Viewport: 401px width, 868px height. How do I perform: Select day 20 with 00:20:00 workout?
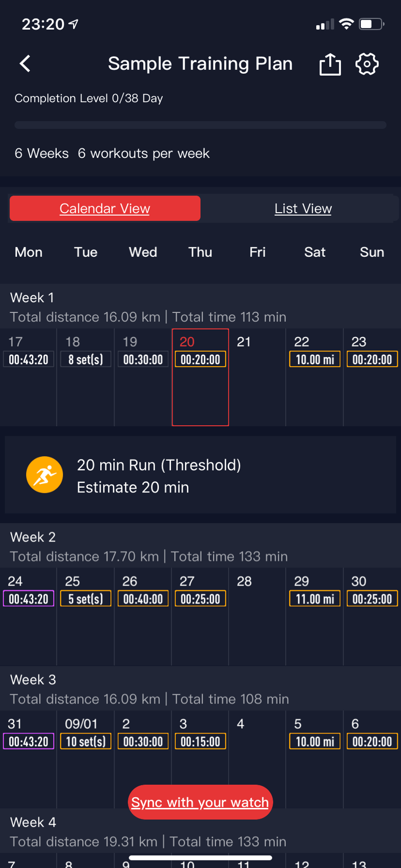coord(200,376)
